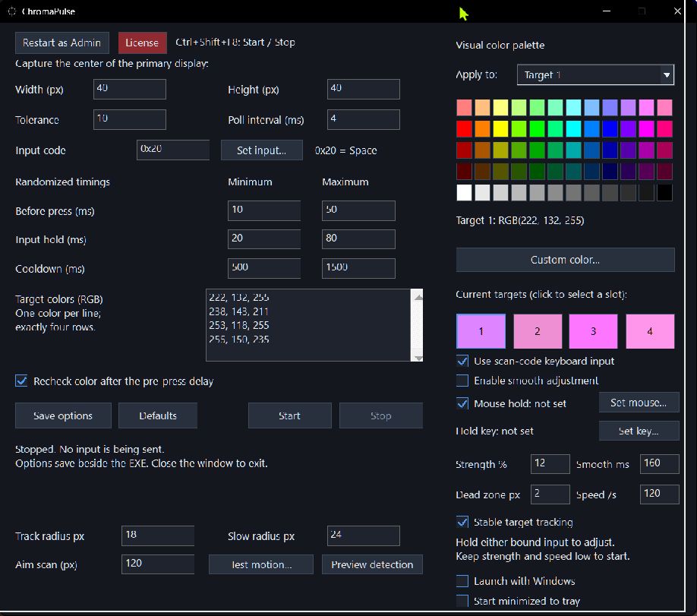Screen dimensions: 697x616
Task: Click the Before press minimum field
Action: tap(264, 210)
